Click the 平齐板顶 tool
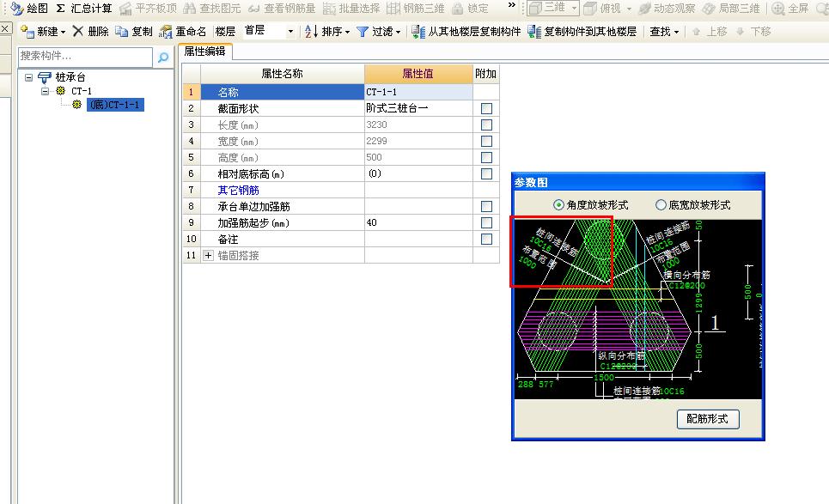The image size is (829, 504). pyautogui.click(x=149, y=9)
